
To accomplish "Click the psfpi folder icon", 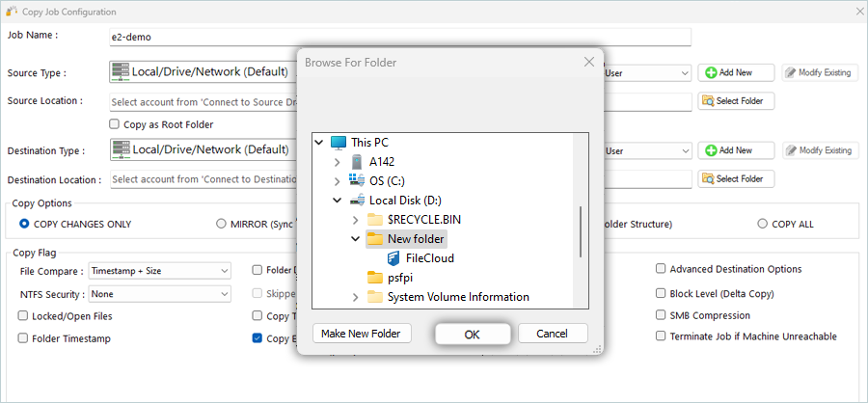I will click(x=375, y=278).
